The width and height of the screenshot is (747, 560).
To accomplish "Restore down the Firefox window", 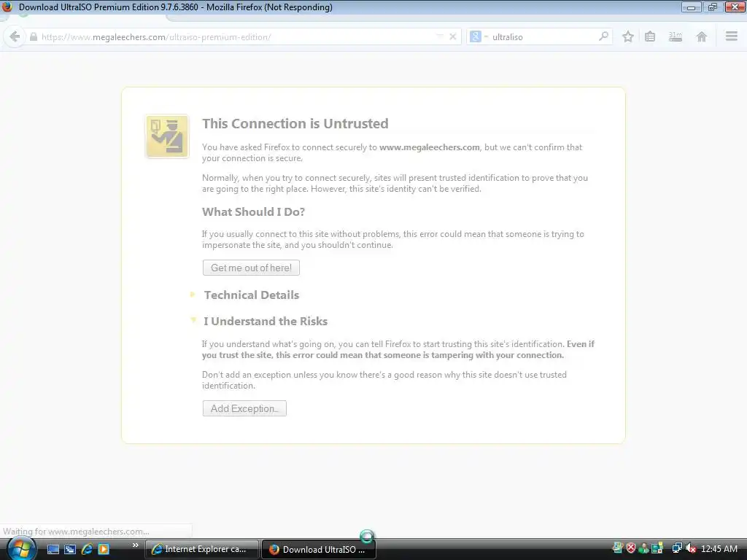I will click(x=713, y=7).
